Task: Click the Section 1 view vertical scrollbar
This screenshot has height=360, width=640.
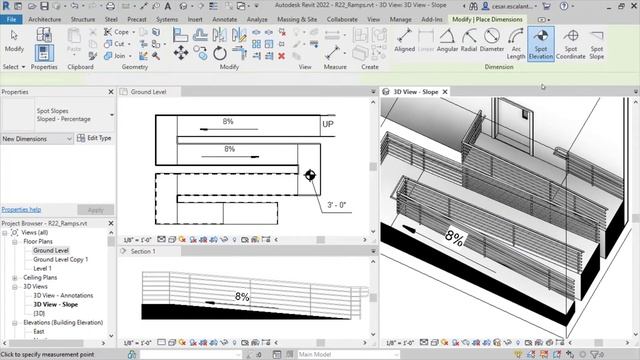Action: tap(373, 298)
